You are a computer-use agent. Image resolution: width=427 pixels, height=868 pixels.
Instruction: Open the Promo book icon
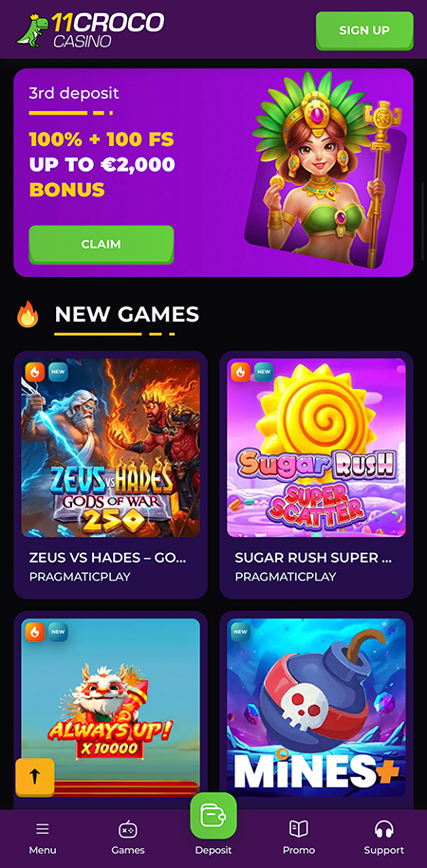click(x=299, y=829)
